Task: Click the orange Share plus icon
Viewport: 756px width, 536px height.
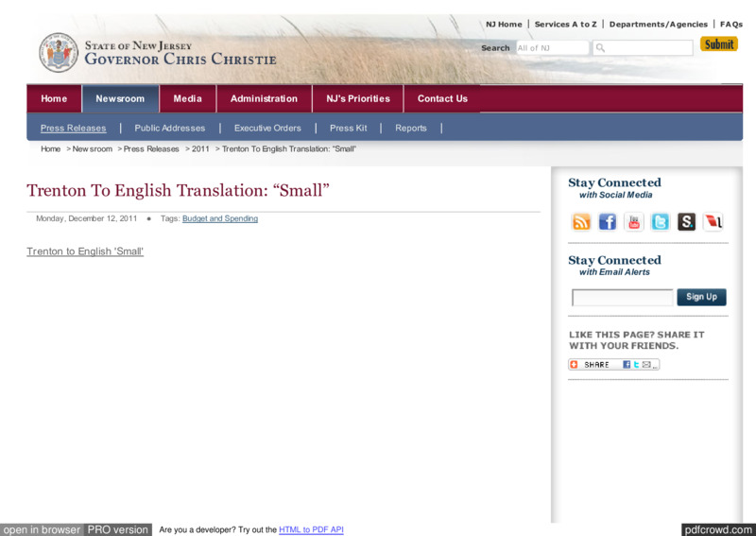Action: point(574,364)
